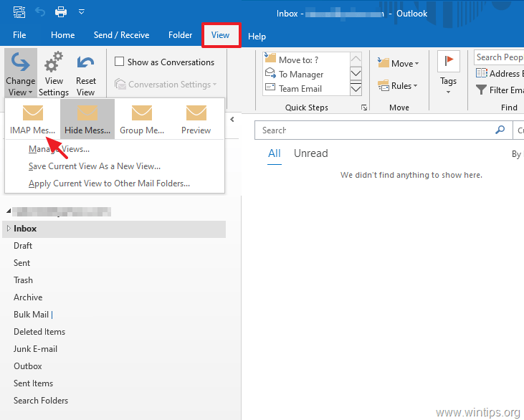
Task: Choose the Group Messages view
Action: click(x=142, y=119)
